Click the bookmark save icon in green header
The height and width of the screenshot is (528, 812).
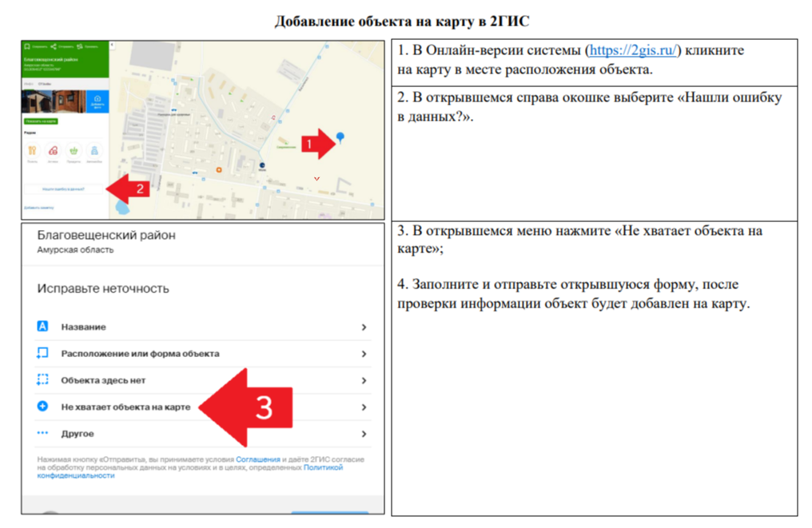coord(27,46)
